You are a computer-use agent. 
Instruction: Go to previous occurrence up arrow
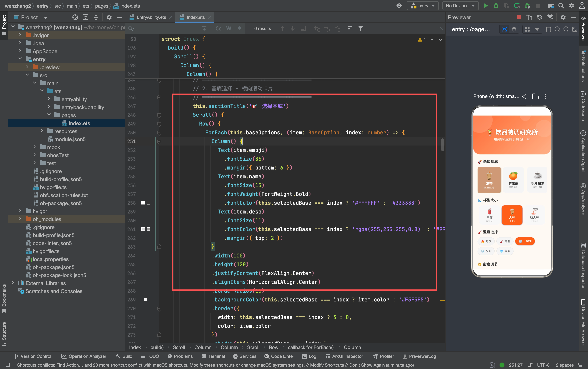pyautogui.click(x=282, y=29)
